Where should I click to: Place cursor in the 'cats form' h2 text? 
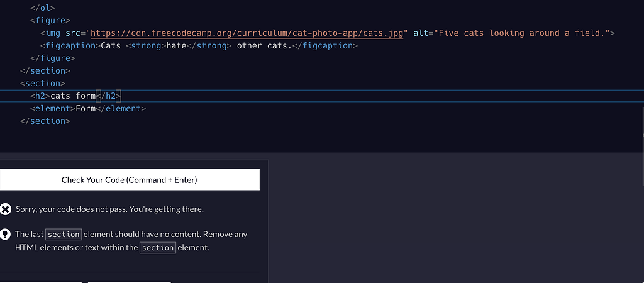(72, 96)
